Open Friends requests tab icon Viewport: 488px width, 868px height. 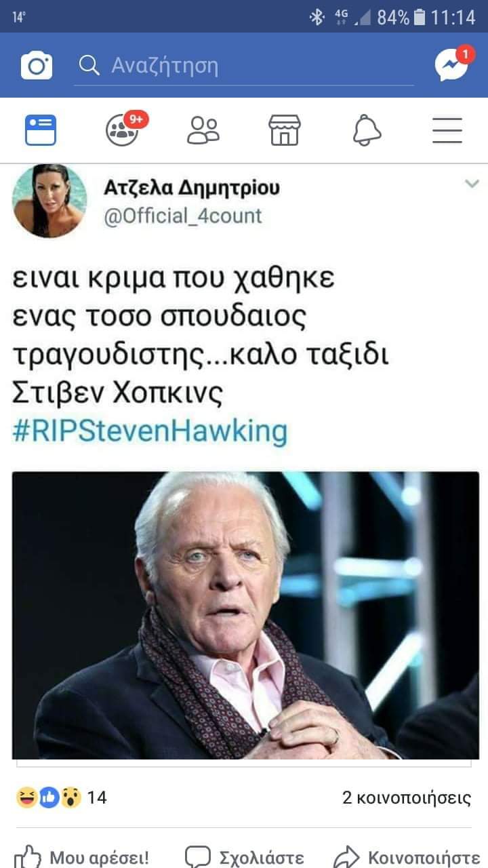203,130
